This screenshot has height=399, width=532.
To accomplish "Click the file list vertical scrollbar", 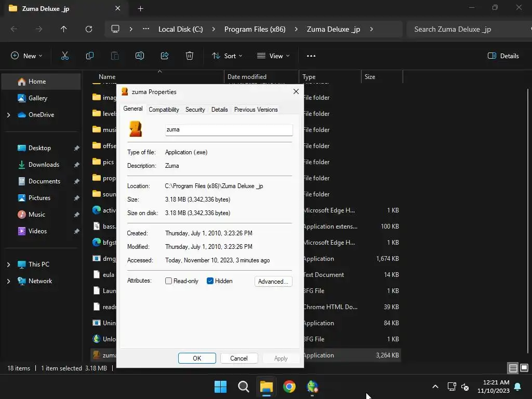I will pos(528,220).
